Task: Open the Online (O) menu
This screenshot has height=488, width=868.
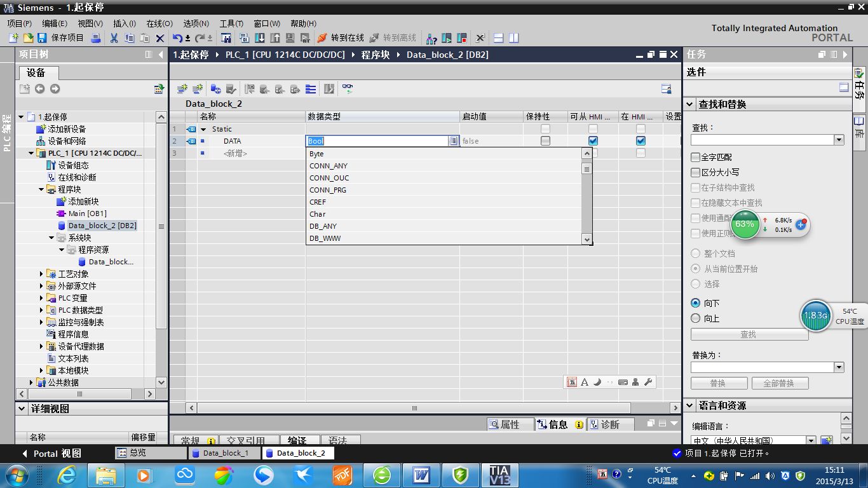Action: [159, 24]
